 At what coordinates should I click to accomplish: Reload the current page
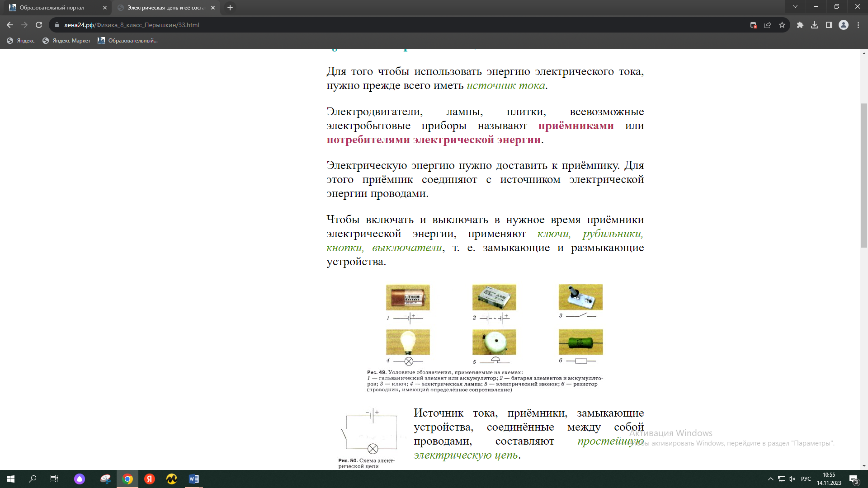[39, 25]
